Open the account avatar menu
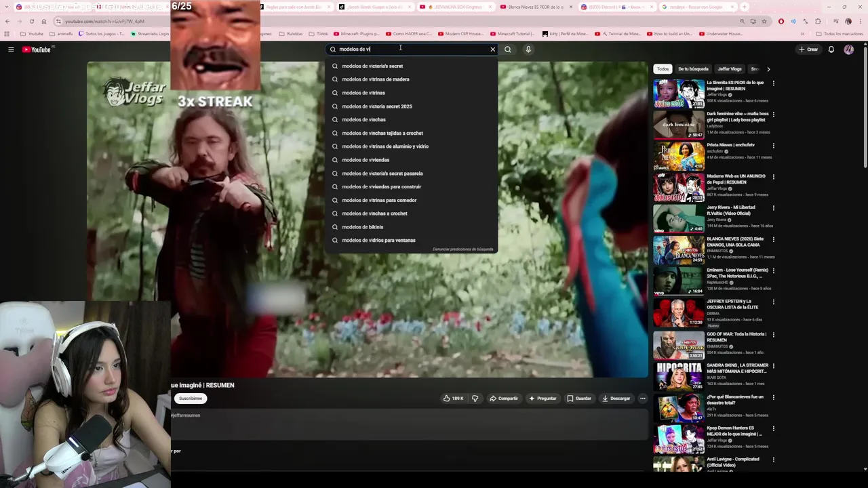This screenshot has width=868, height=488. coord(849,49)
